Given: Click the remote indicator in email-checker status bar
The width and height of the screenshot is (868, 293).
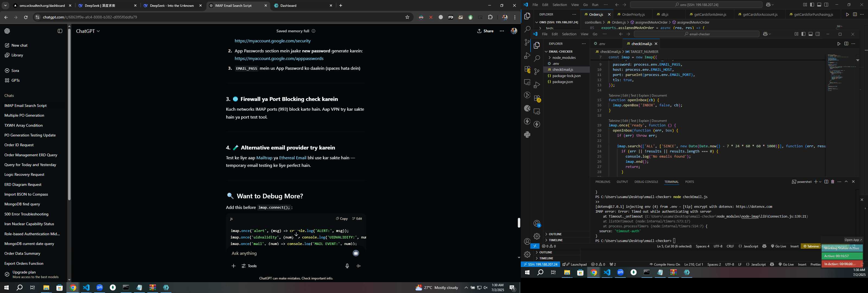Looking at the screenshot, I should pos(535,246).
